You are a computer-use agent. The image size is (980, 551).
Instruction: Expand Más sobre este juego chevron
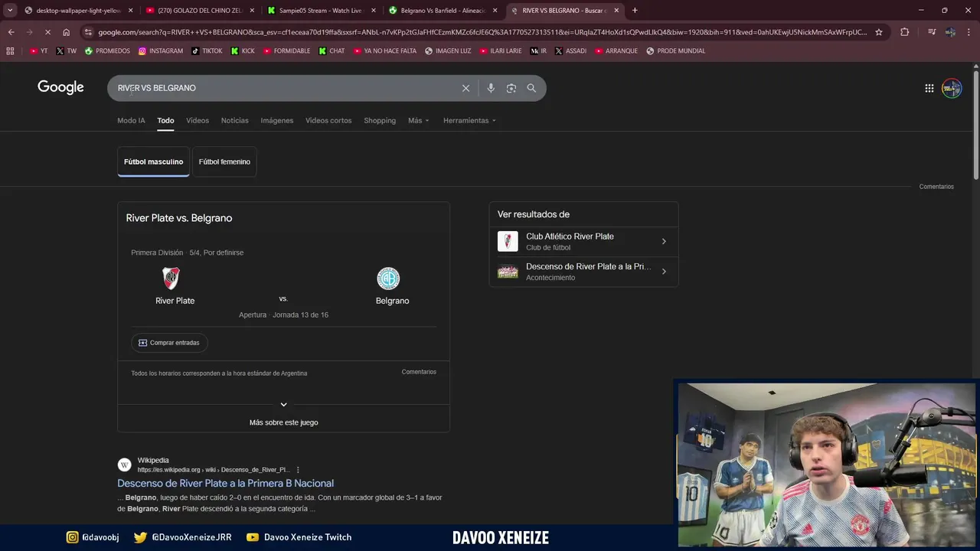click(x=283, y=404)
